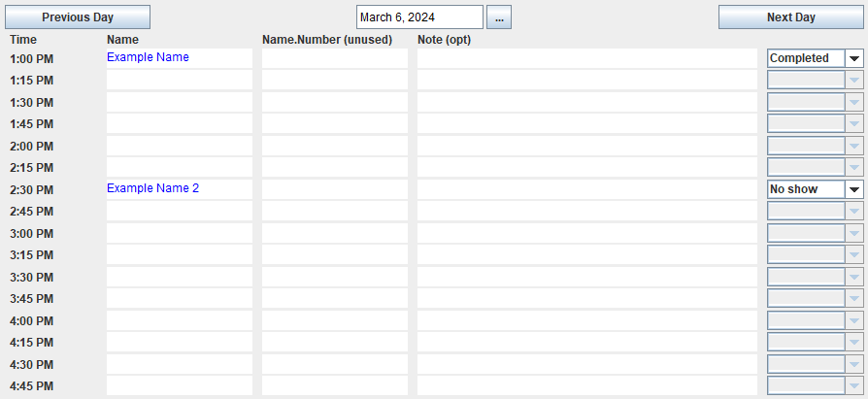The image size is (868, 399).
Task: Open the status dropdown for 3:15 PM
Action: point(815,255)
